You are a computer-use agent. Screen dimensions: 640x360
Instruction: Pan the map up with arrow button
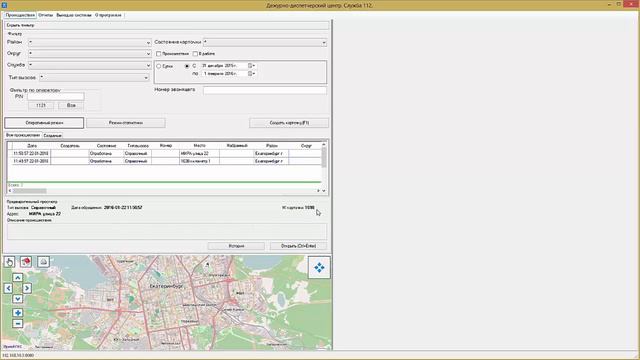point(18,278)
